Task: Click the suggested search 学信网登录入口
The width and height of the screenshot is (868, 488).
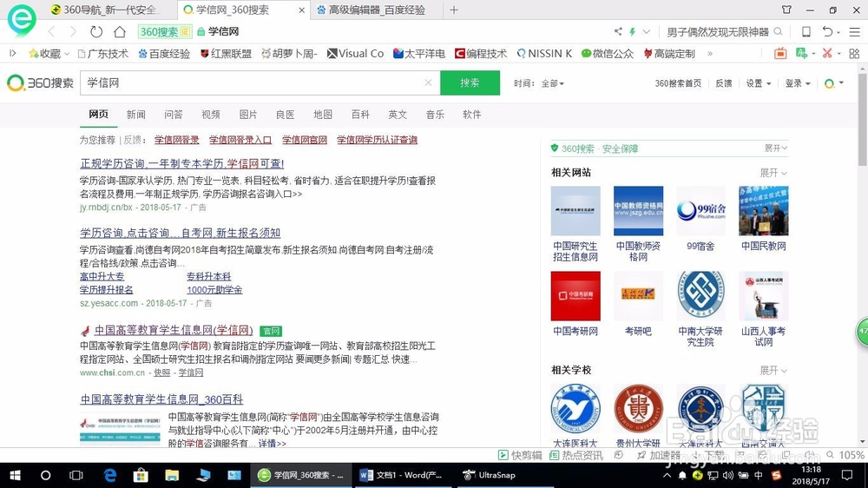Action: click(x=240, y=140)
